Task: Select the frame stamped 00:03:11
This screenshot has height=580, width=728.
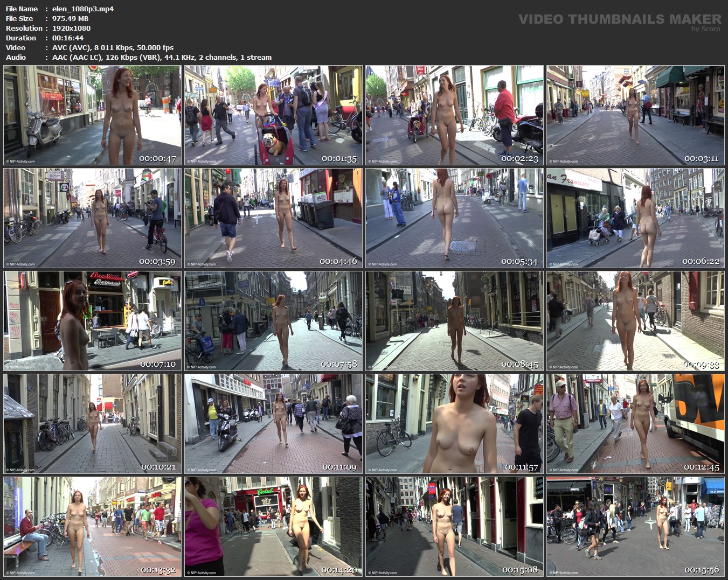Action: pyautogui.click(x=636, y=115)
